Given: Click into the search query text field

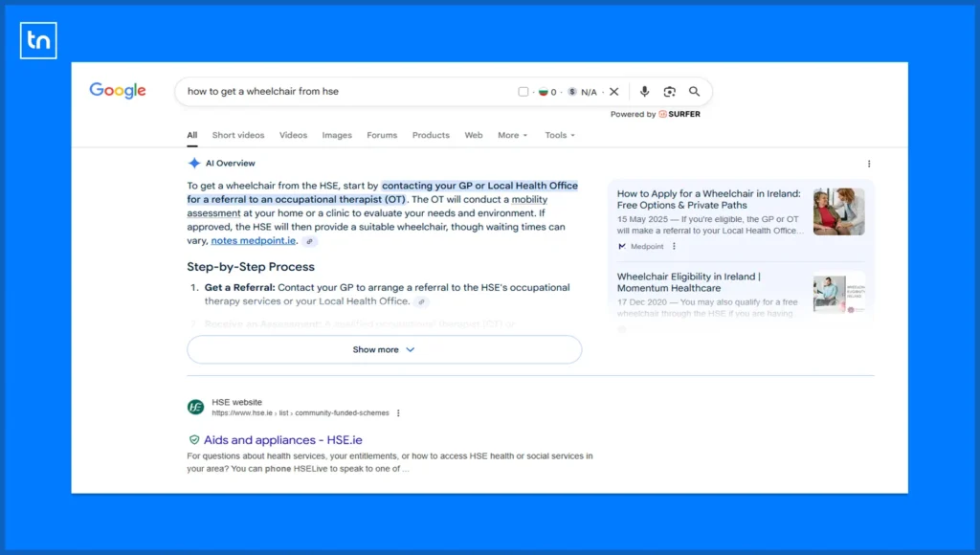Looking at the screenshot, I should 335,92.
